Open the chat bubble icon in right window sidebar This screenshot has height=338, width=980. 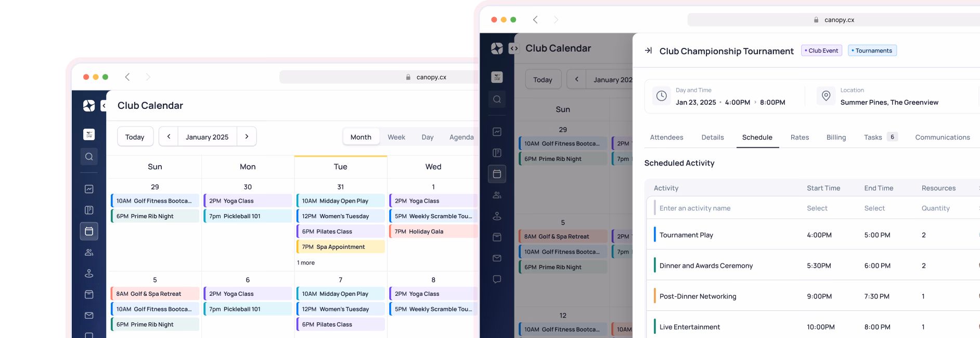click(x=497, y=279)
